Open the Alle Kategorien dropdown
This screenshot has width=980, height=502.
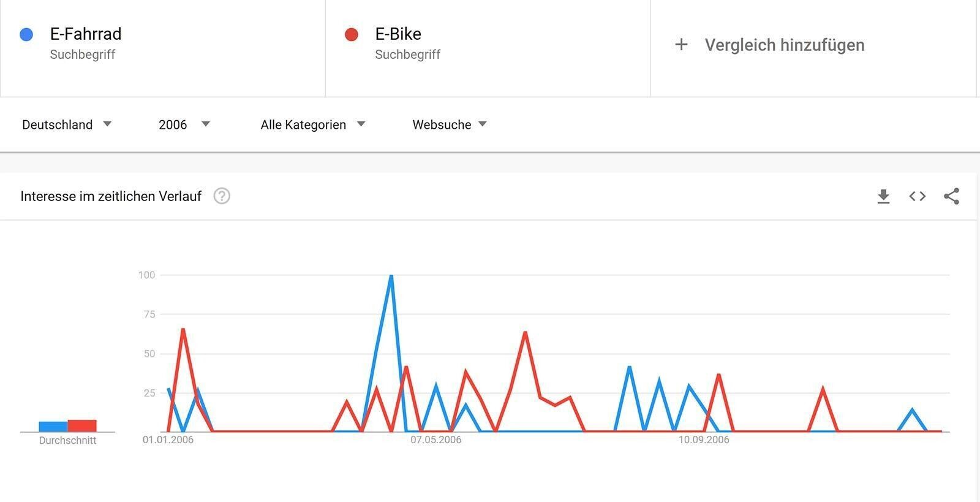(x=312, y=124)
